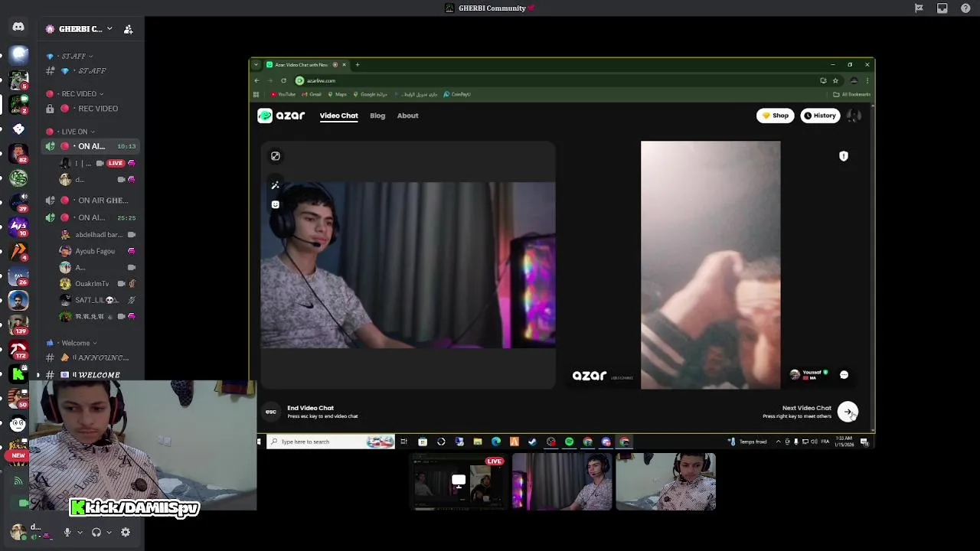Open the Discord title bar flag icon
Image resolution: width=980 pixels, height=551 pixels.
coord(919,8)
